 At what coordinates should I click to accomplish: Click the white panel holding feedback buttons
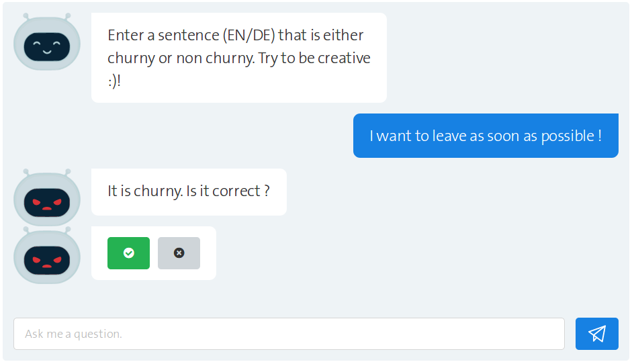point(154,253)
